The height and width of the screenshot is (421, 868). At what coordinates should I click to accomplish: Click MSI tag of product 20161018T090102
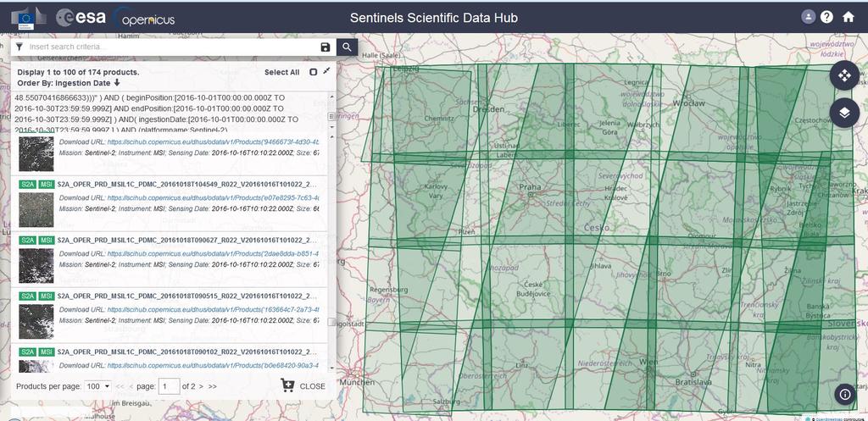[47, 352]
